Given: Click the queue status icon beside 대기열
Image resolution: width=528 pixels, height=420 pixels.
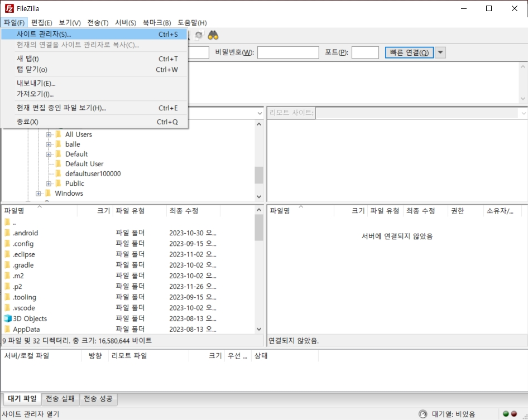Looking at the screenshot, I should (x=423, y=414).
